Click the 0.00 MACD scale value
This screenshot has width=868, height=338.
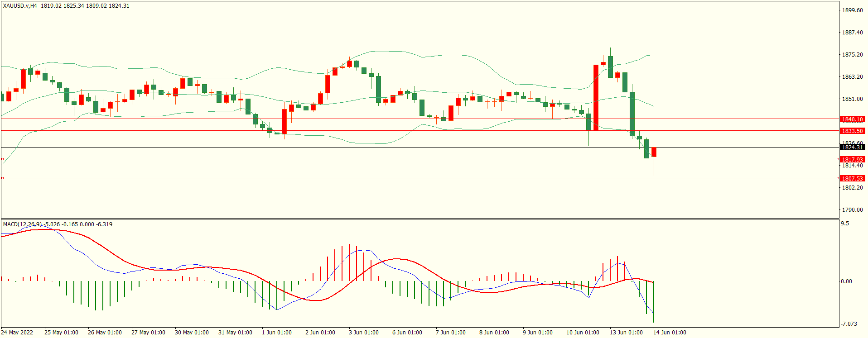point(846,281)
